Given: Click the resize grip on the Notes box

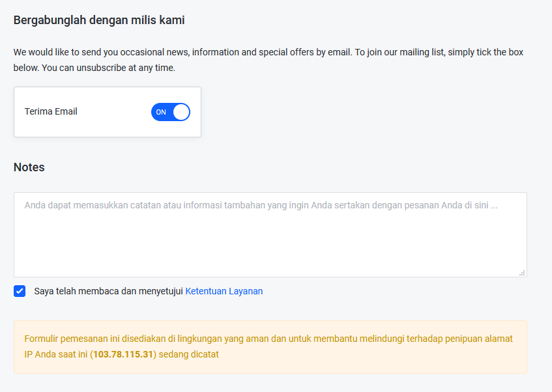Looking at the screenshot, I should point(522,273).
